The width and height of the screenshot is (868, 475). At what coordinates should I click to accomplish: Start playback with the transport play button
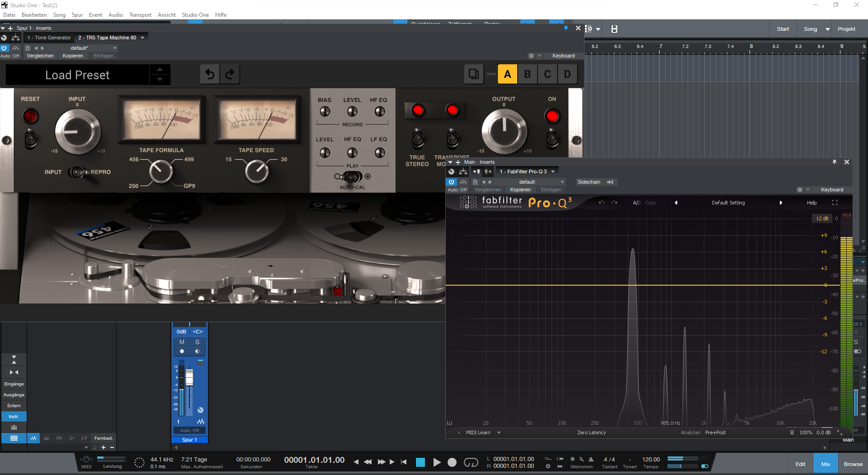pos(437,462)
